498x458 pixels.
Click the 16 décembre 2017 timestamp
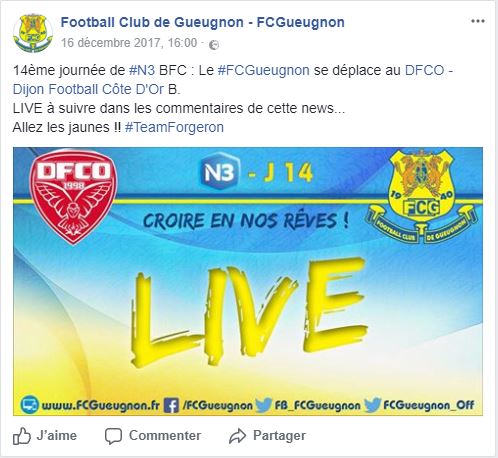point(129,43)
